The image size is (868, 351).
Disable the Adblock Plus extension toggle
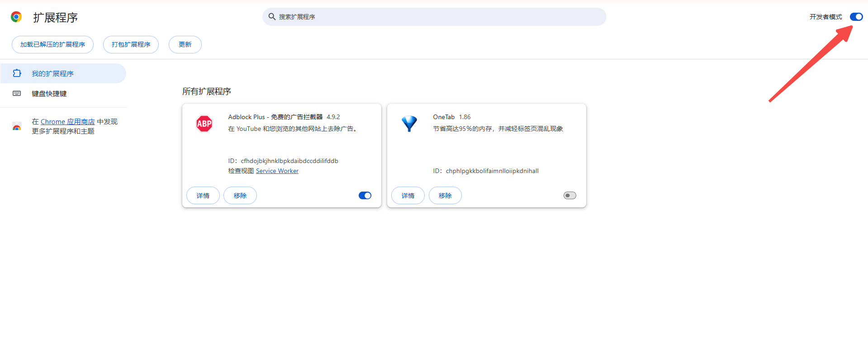tap(365, 196)
